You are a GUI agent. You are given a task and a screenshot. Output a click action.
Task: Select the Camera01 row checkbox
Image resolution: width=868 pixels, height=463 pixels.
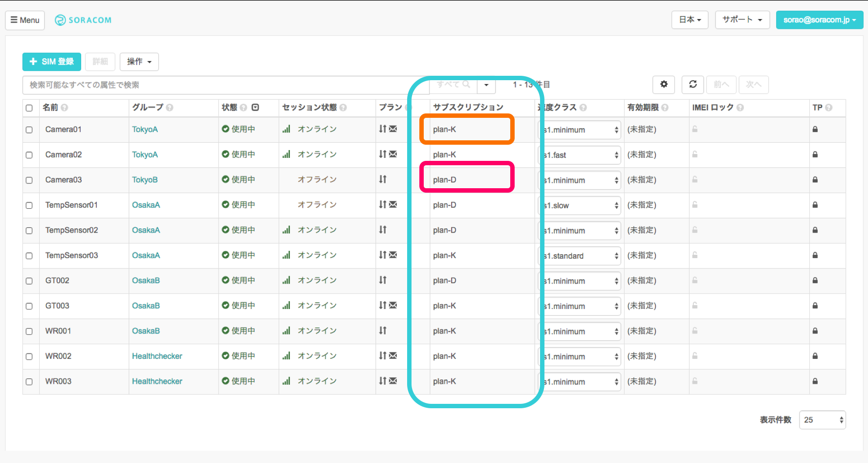point(29,130)
